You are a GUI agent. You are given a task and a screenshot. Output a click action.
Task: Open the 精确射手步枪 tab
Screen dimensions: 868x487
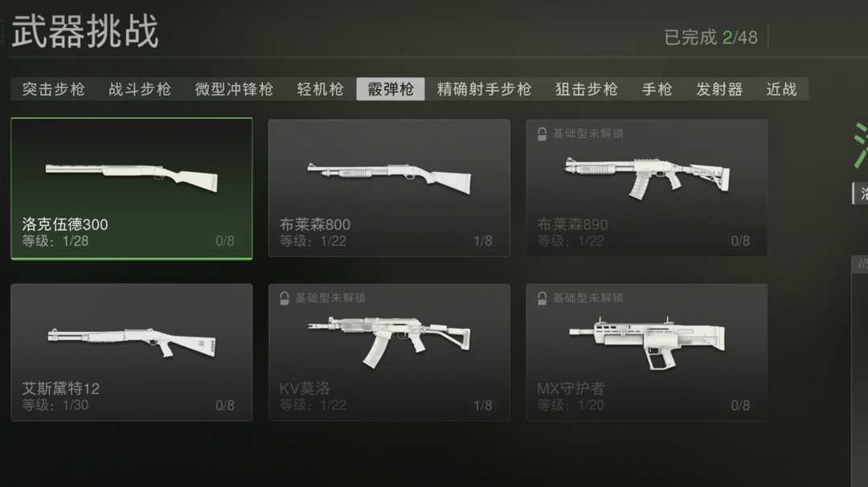click(x=485, y=89)
